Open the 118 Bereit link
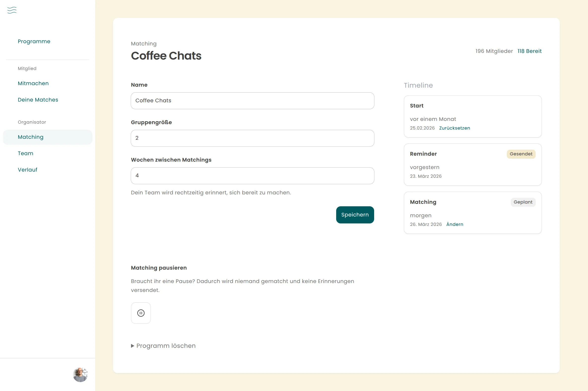The height and width of the screenshot is (391, 588). [x=529, y=51]
